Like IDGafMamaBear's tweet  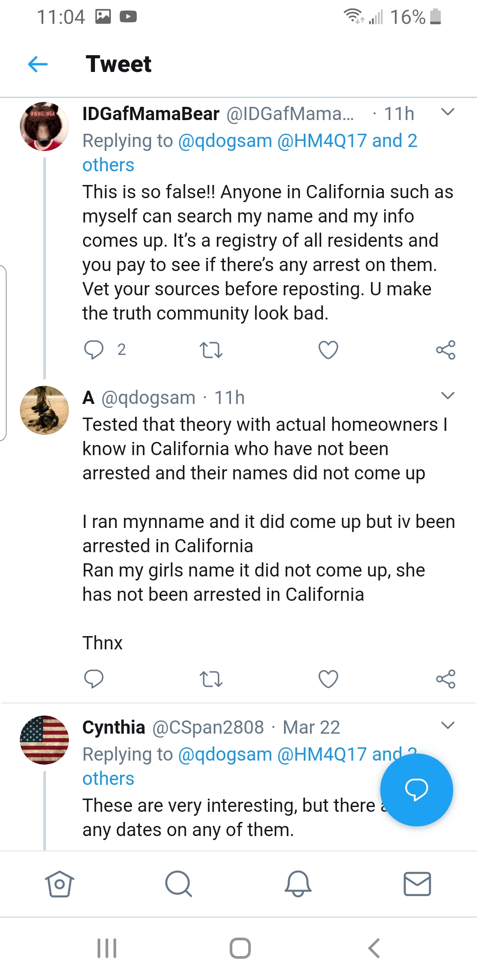(x=328, y=350)
